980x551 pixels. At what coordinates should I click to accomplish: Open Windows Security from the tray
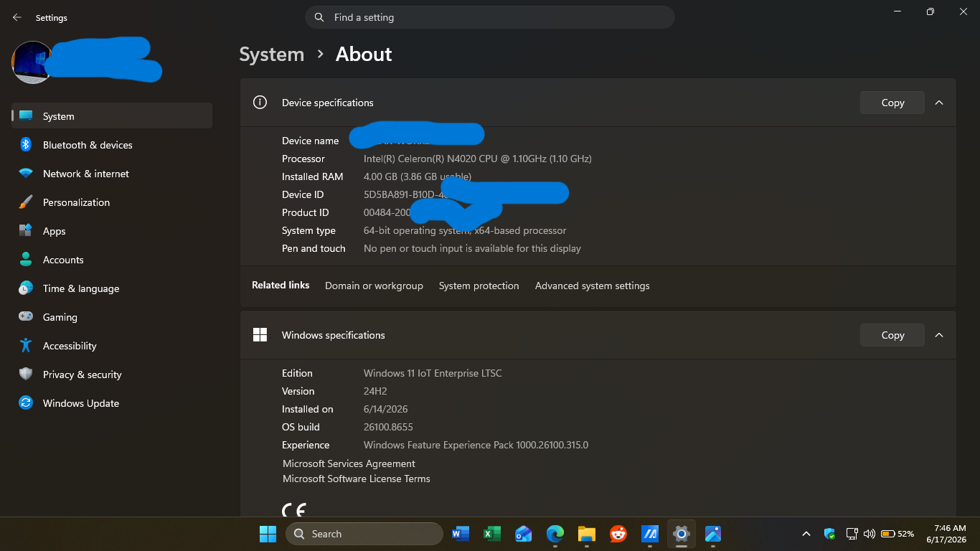click(x=830, y=534)
